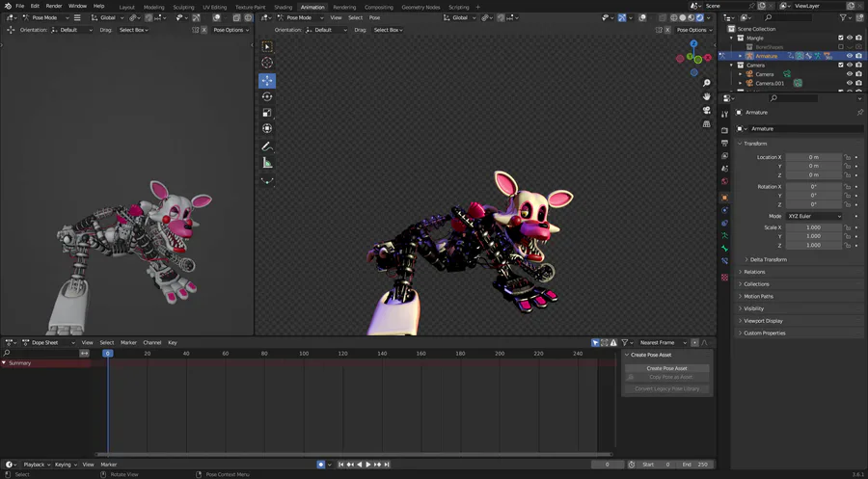Click the Location X value field
868x479 pixels.
[813, 157]
